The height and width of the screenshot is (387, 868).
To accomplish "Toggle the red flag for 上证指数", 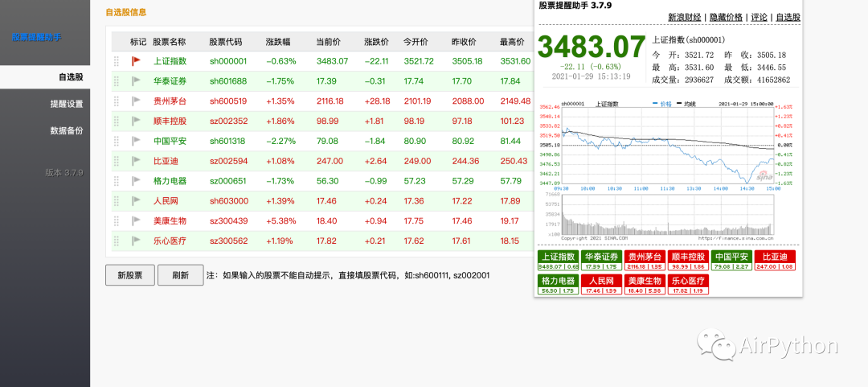I will tap(136, 61).
